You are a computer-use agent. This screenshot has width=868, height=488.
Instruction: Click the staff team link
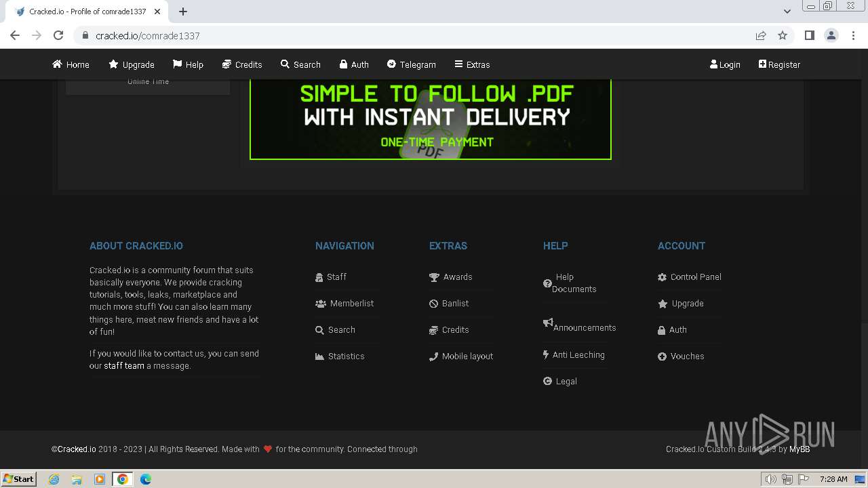point(124,366)
